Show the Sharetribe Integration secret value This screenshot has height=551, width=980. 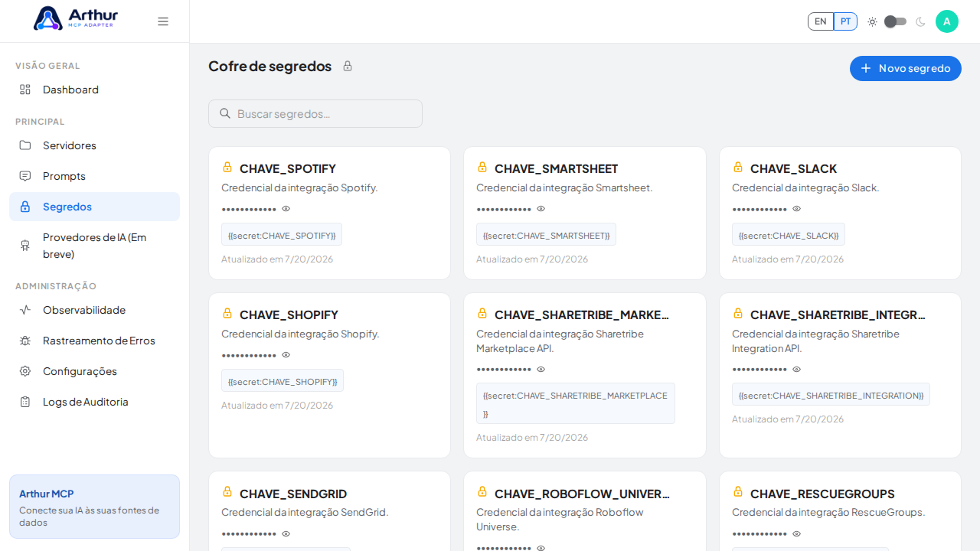click(797, 370)
